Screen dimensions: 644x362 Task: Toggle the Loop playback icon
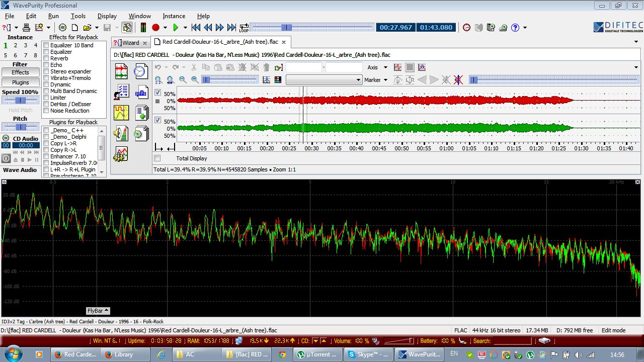(244, 28)
